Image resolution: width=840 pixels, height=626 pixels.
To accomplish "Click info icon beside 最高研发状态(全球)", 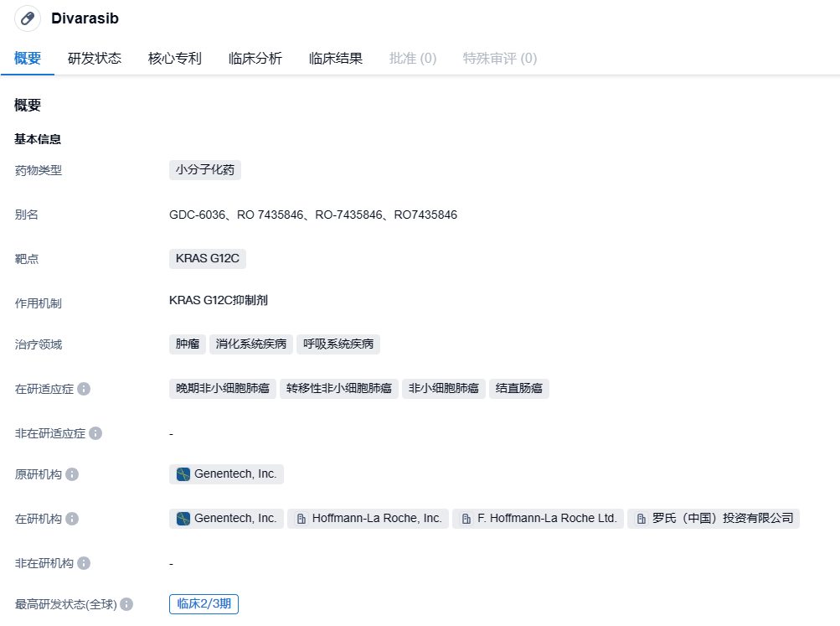I will pyautogui.click(x=126, y=604).
